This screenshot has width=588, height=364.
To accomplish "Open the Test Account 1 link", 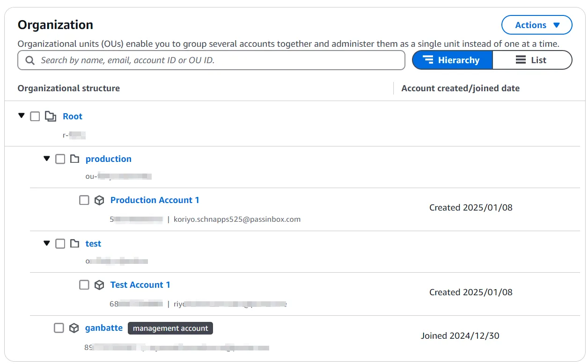I will [x=140, y=284].
